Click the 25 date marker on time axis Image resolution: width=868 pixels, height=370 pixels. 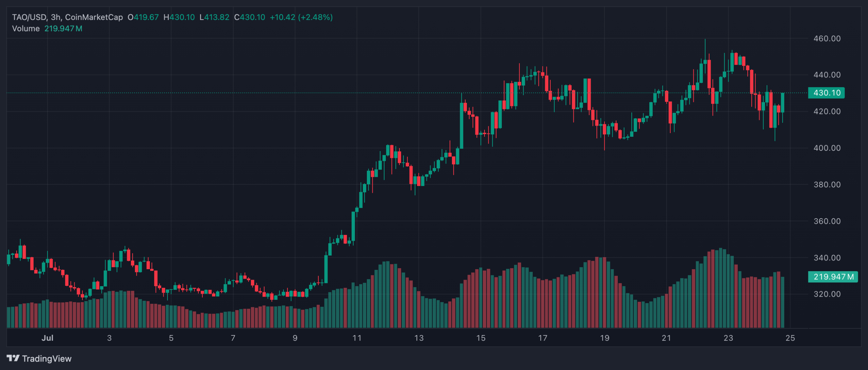pos(790,338)
